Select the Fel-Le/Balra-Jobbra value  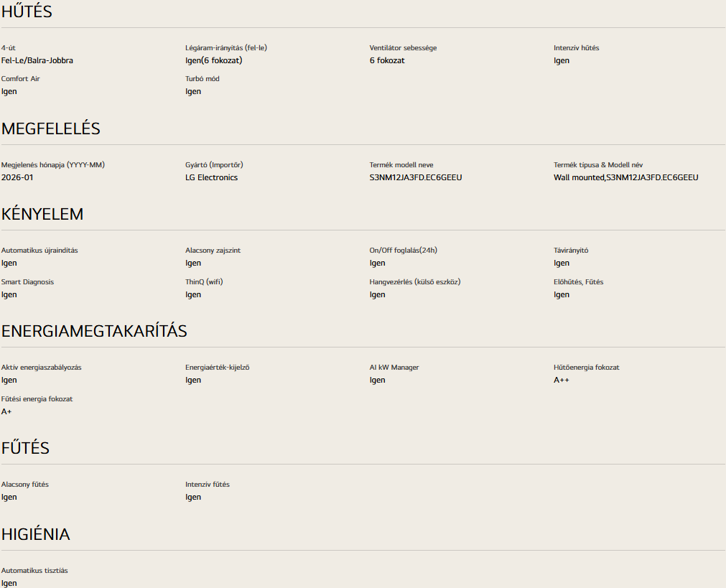coord(37,60)
